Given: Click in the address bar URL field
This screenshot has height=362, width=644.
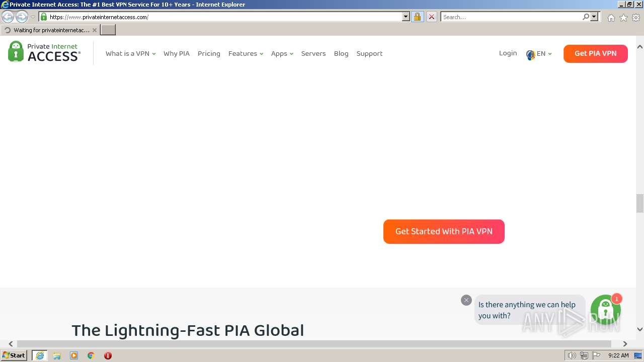Looking at the screenshot, I should (224, 17).
